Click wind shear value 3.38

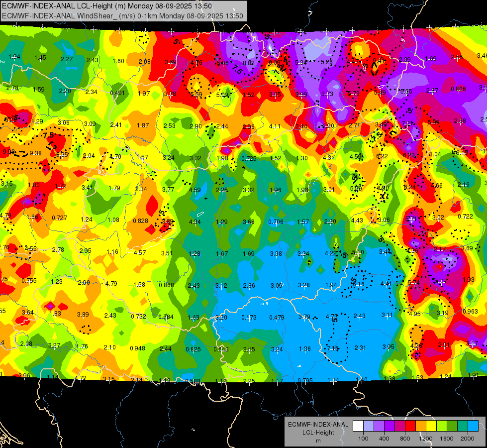[276, 254]
